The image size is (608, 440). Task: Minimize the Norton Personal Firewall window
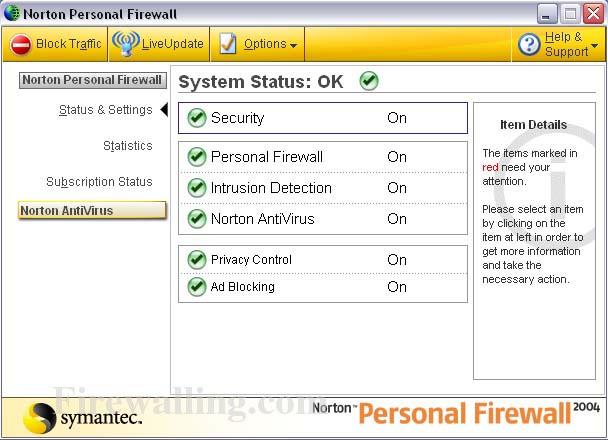pos(546,14)
